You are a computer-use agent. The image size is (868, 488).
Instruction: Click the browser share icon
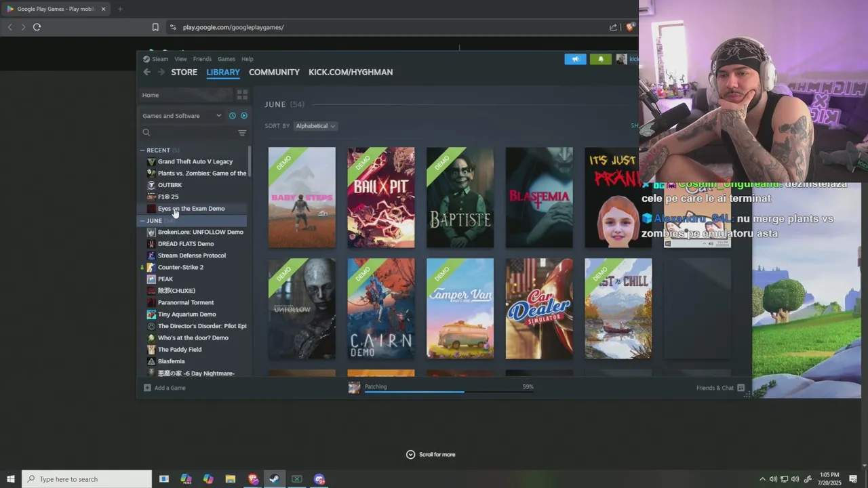click(x=613, y=27)
